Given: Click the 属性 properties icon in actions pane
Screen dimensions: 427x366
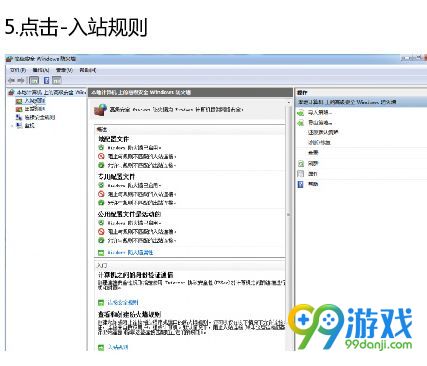Looking at the screenshot, I should pos(301,174).
